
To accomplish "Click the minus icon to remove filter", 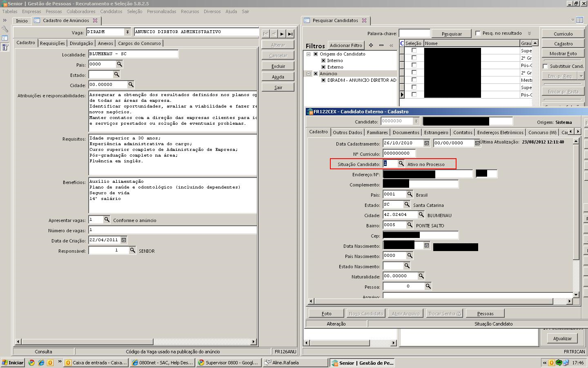I will point(381,45).
